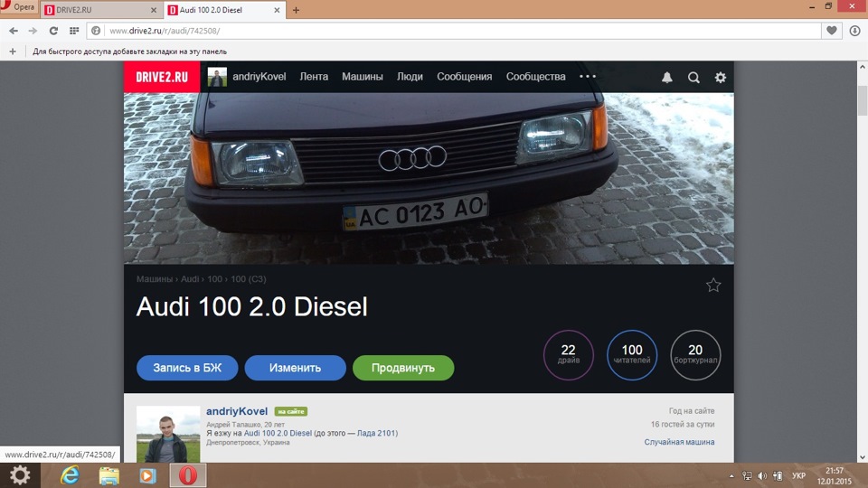
Task: Launch Internet Explorer from taskbar
Action: pyautogui.click(x=70, y=475)
